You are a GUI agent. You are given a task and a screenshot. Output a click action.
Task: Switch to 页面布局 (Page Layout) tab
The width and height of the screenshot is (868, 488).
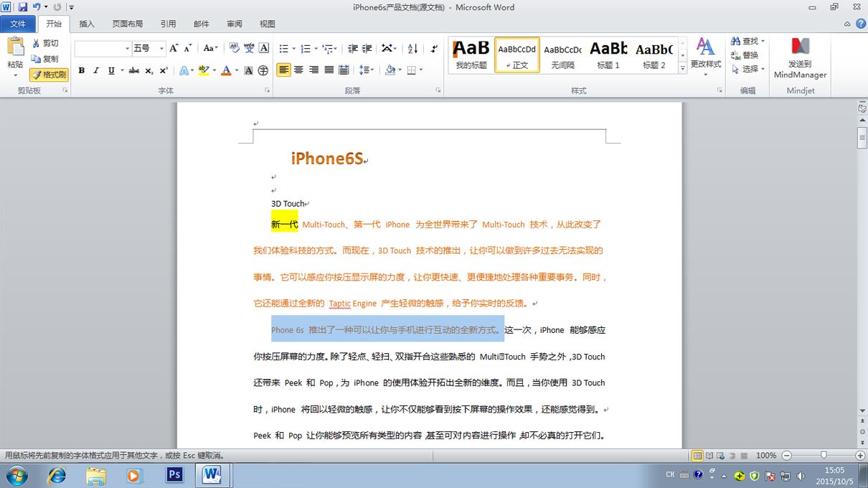pyautogui.click(x=127, y=24)
